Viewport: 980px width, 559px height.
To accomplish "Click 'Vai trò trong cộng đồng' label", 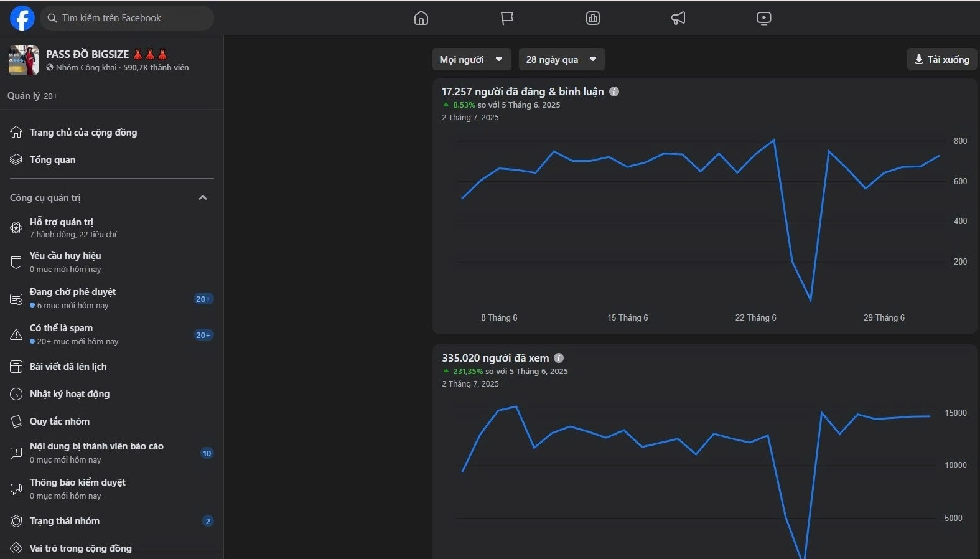I will point(81,548).
